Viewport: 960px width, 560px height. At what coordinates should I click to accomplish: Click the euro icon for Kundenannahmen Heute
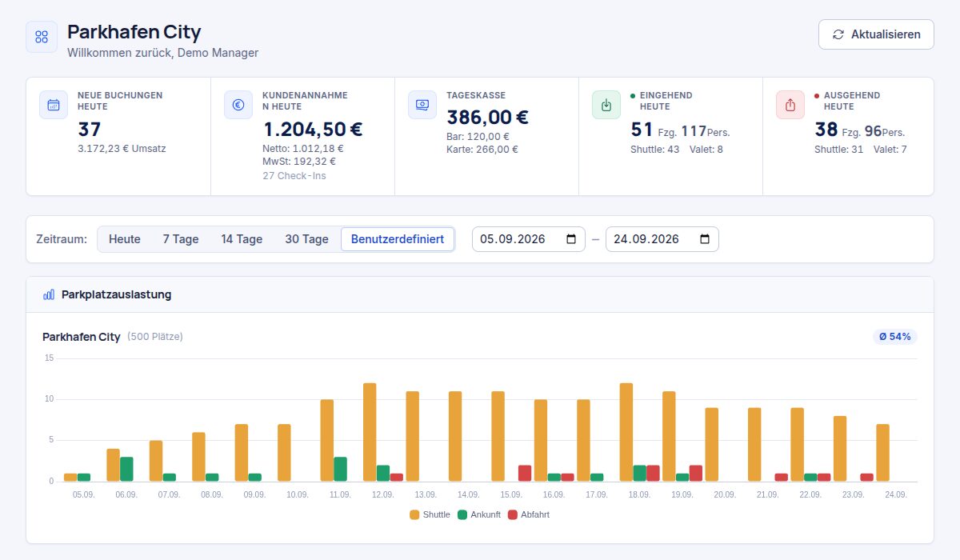coord(238,105)
